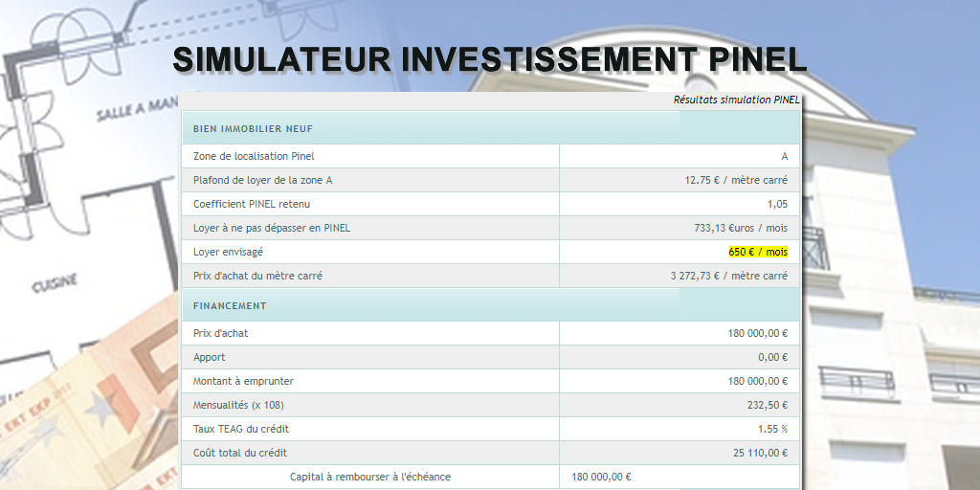Select the Loyer envisagé row label

(228, 252)
